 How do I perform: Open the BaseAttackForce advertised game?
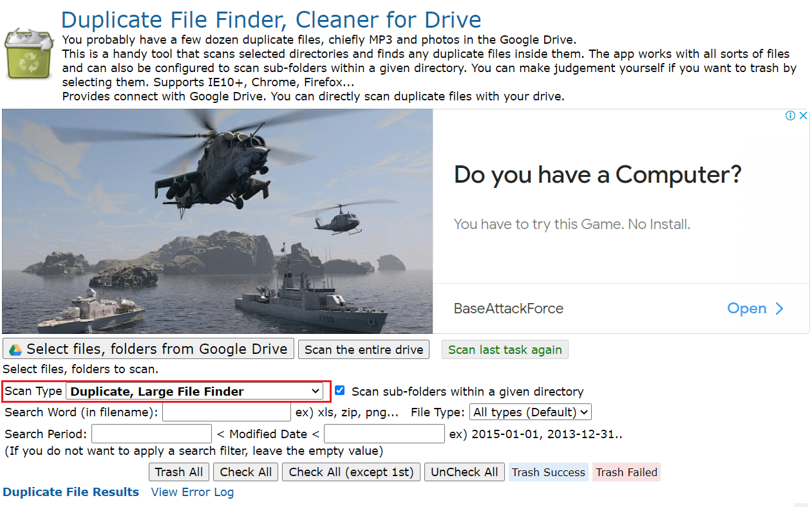[x=755, y=308]
